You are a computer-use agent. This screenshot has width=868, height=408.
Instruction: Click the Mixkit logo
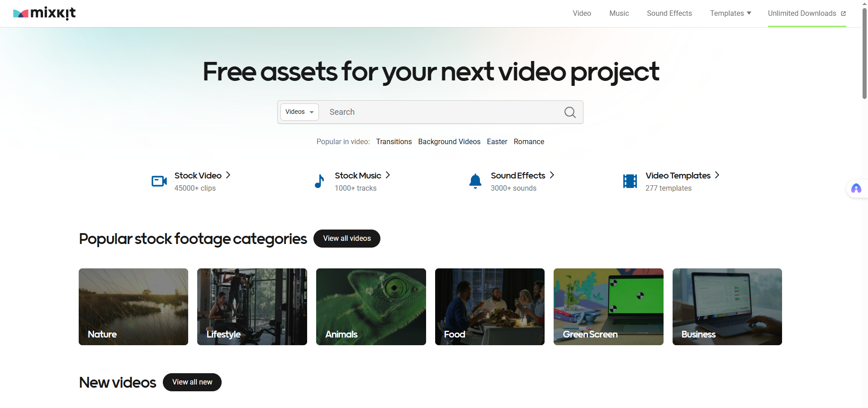coord(44,14)
